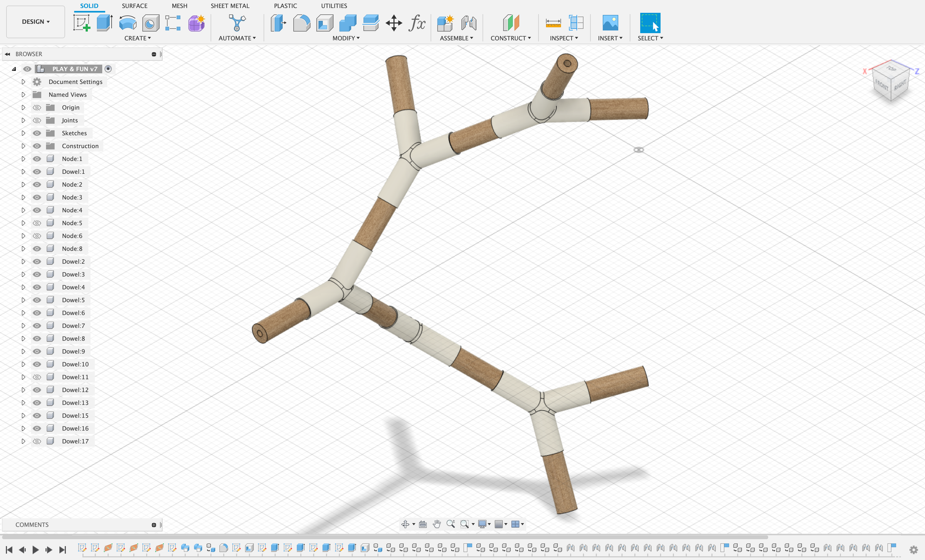The image size is (925, 560).
Task: Open the Fillet tool in Modify
Action: click(x=301, y=23)
